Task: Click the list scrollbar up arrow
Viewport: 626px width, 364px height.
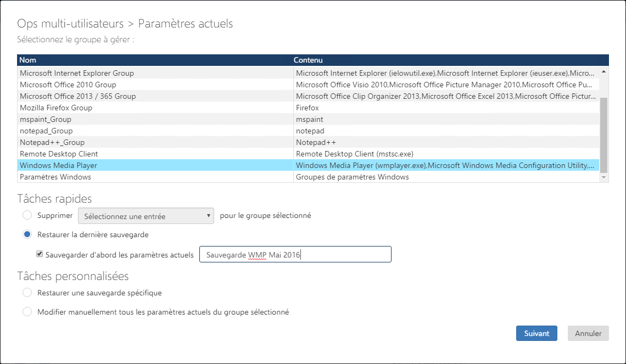Action: coord(603,72)
